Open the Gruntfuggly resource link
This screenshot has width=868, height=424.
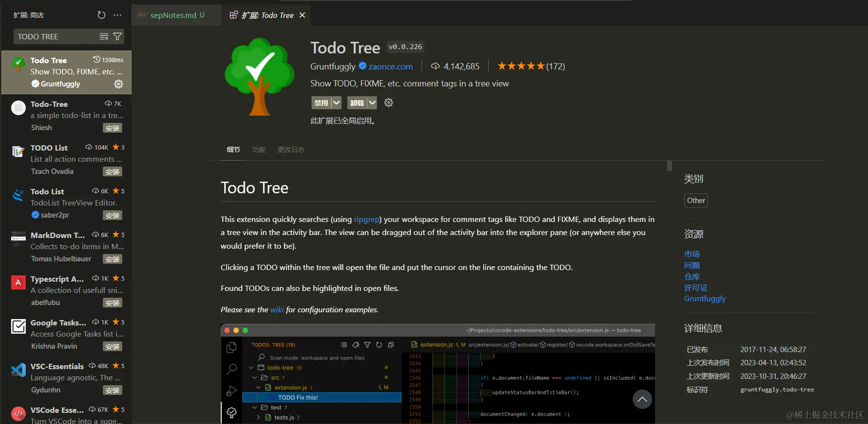point(705,299)
